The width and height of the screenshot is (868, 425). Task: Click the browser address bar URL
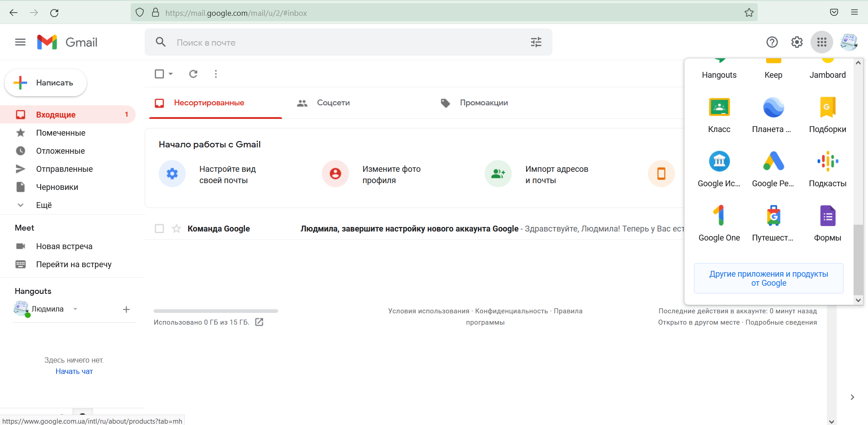236,13
